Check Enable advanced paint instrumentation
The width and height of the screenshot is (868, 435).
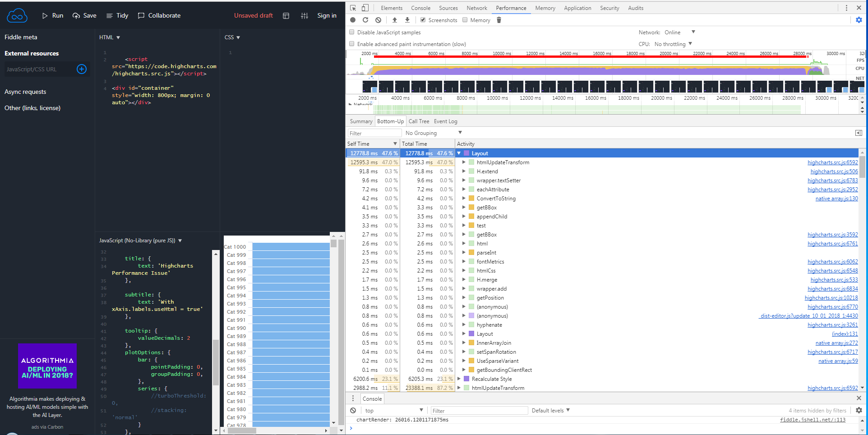[352, 44]
